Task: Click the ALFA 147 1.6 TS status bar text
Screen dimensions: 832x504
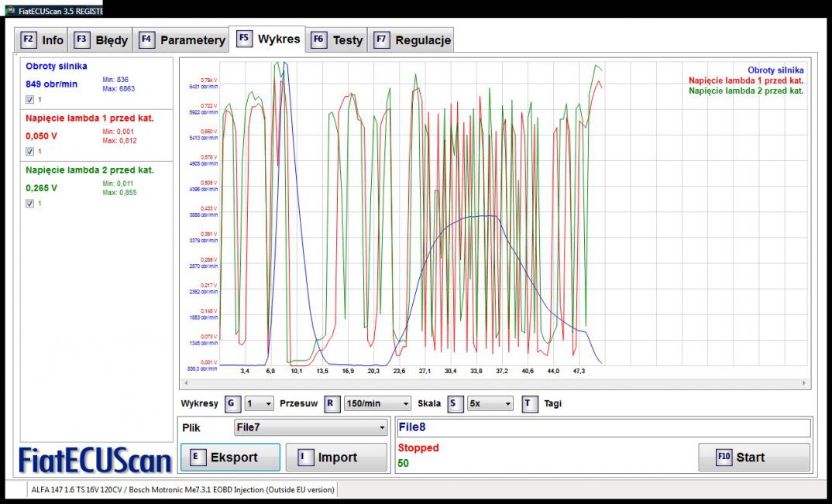Action: point(183,489)
